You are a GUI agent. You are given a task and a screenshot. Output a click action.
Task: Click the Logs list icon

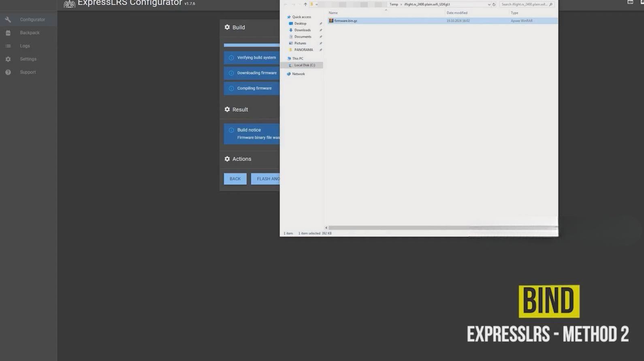[x=8, y=46]
